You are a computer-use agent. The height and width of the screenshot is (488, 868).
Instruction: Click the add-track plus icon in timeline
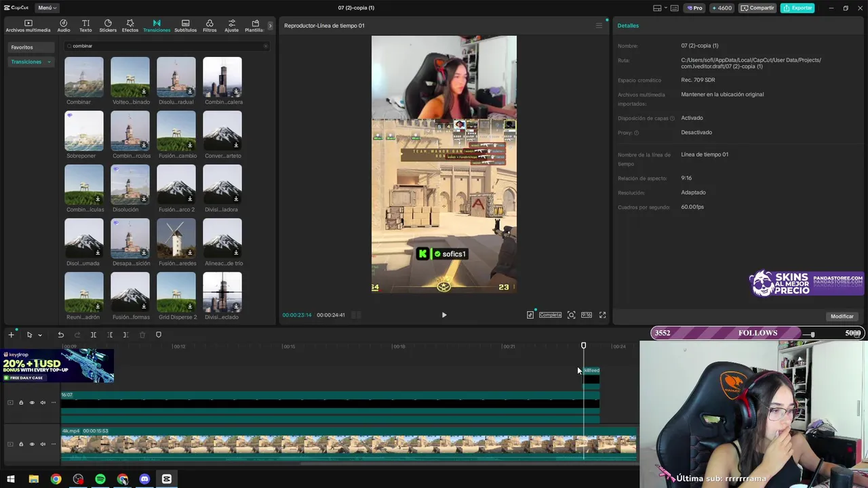point(11,335)
